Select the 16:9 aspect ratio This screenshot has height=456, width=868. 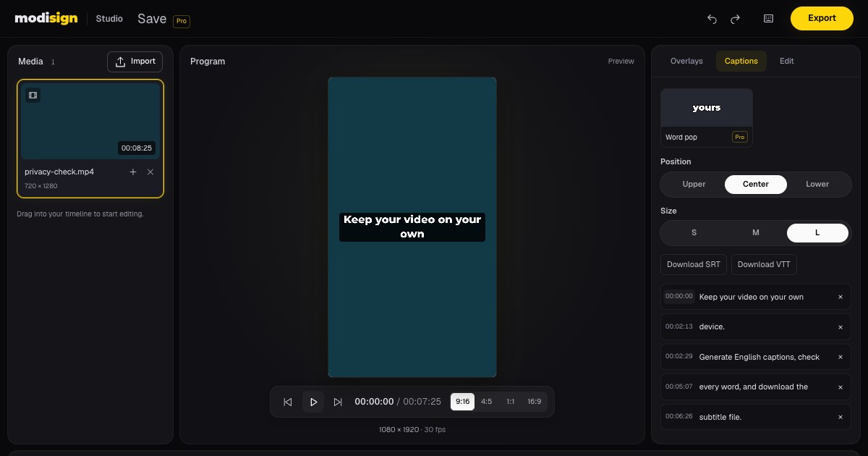[x=534, y=402]
